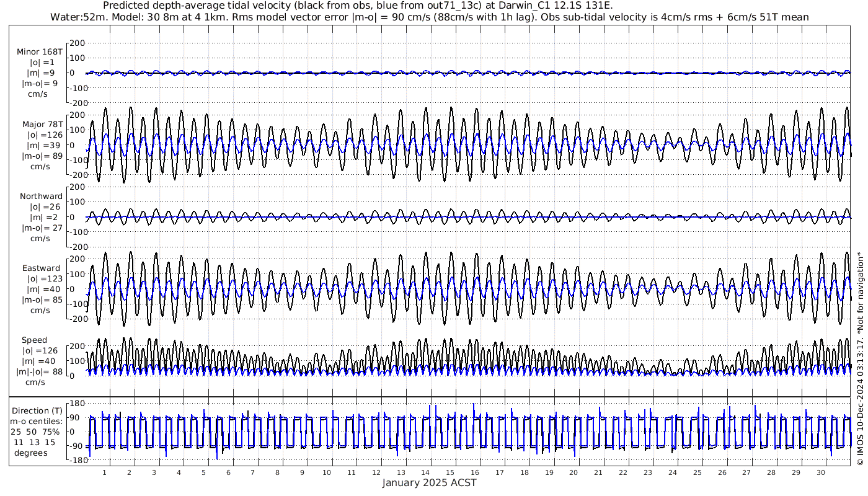
Task: Select the 'Eastward' panel label
Action: 41,268
